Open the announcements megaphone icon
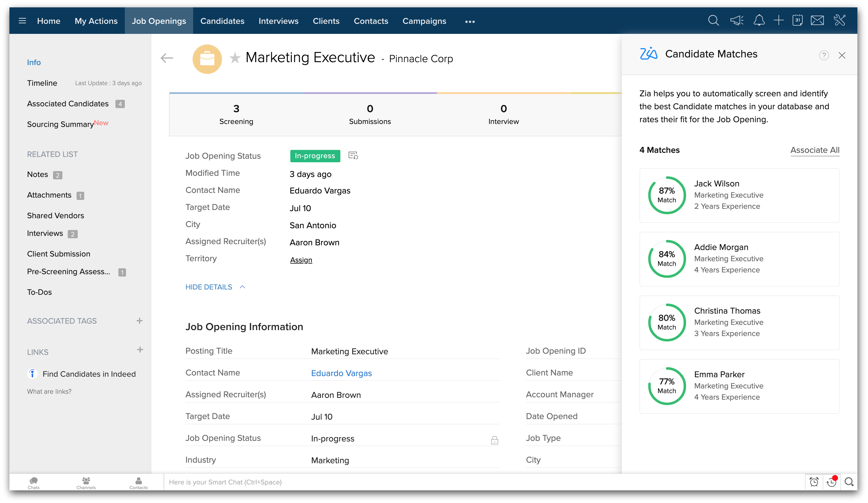This screenshot has width=868, height=503. tap(736, 21)
